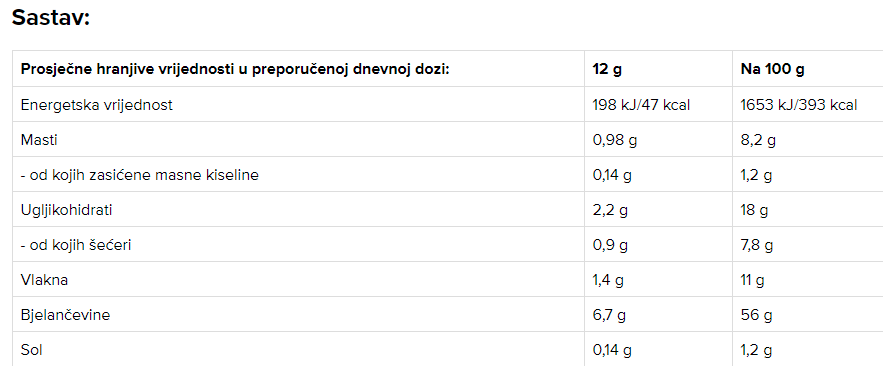
Task: Click the 2,2 g carbohydrates value
Action: point(610,211)
